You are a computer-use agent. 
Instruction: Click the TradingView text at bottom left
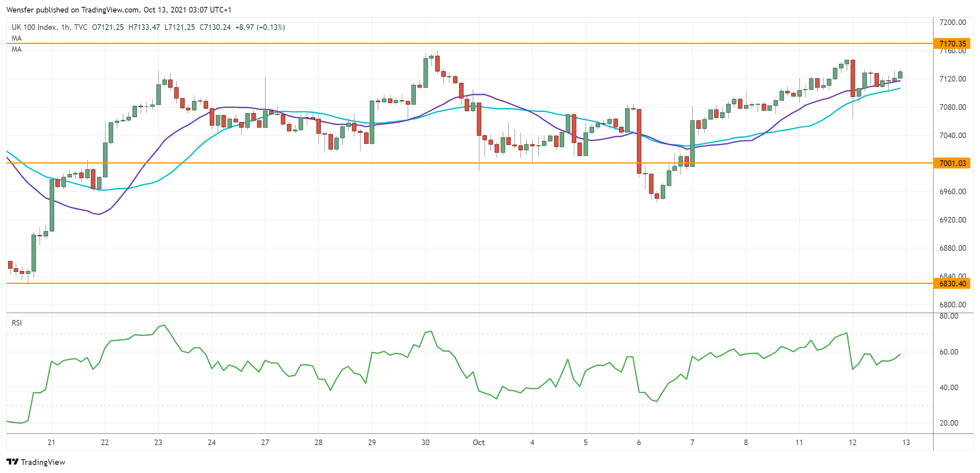(x=43, y=462)
